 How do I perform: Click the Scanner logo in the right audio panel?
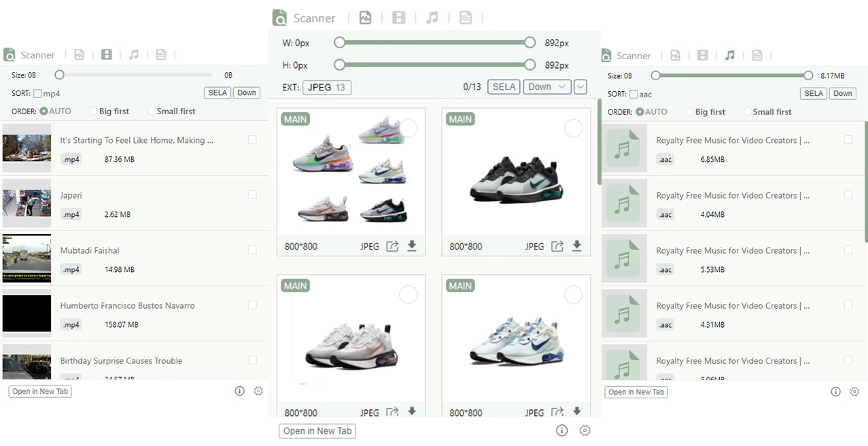(606, 56)
